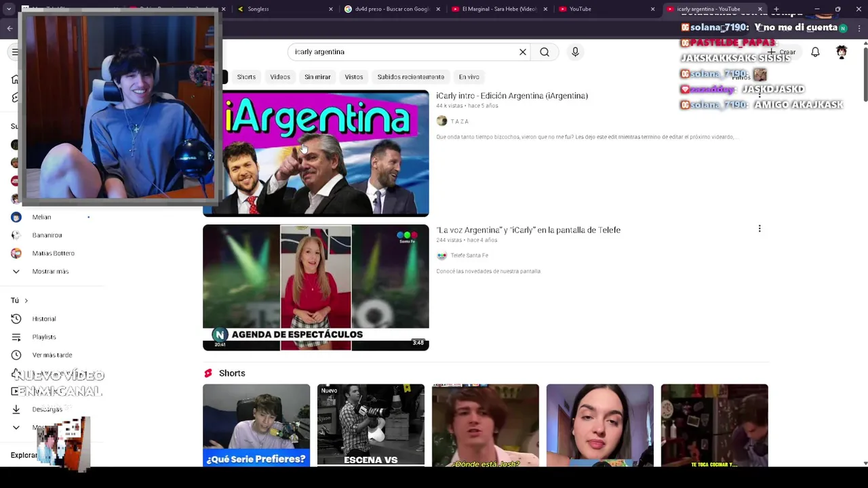This screenshot has height=488, width=868.
Task: Click the Telefe Santa Fe channel name
Action: click(x=469, y=256)
